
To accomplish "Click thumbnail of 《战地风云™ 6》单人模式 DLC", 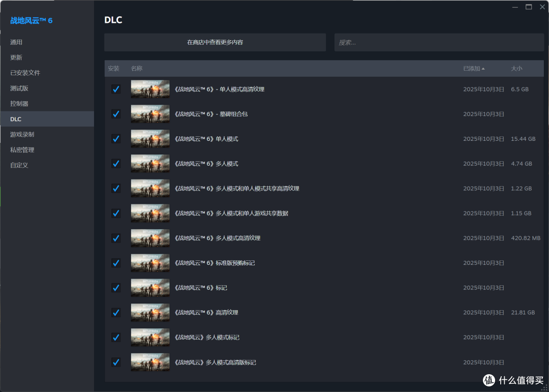I will [x=150, y=139].
